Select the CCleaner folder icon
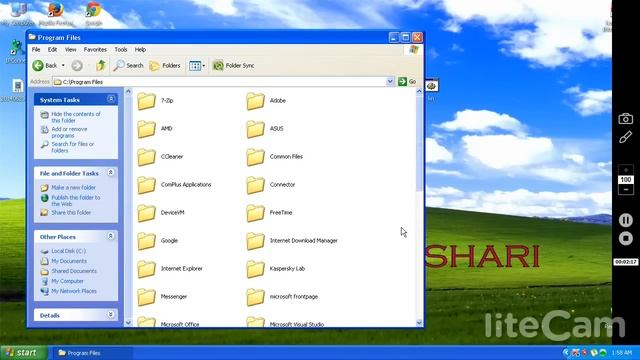 [147, 157]
